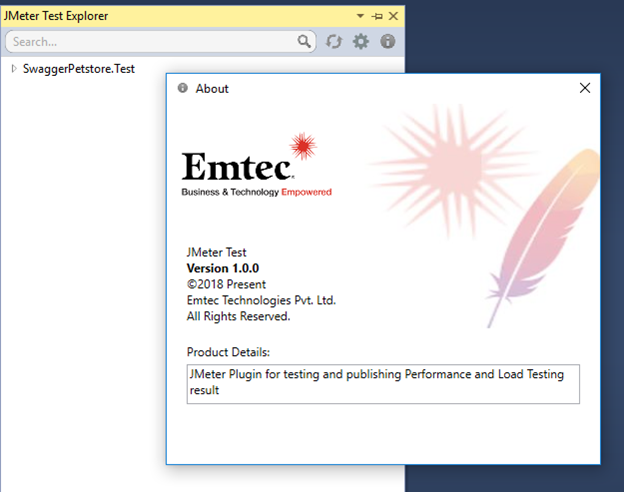Viewport: 624px width, 492px height.
Task: Click the magnifier search icon
Action: click(304, 41)
